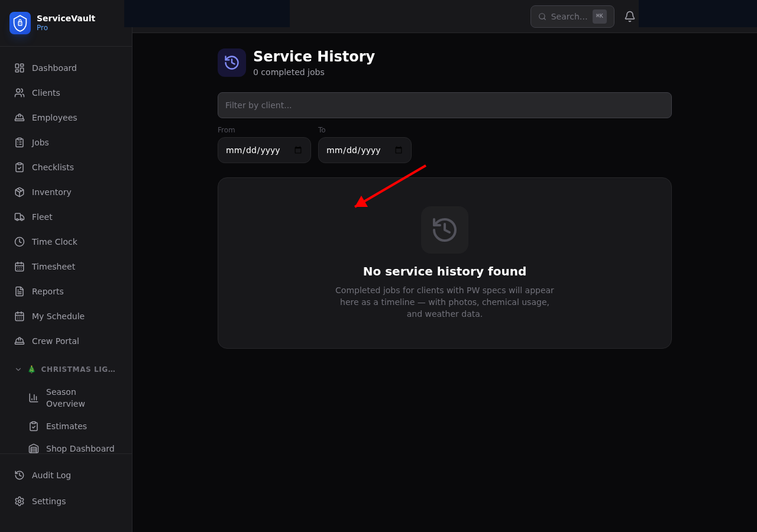
Task: Select the Time Clock icon
Action: tap(18, 241)
